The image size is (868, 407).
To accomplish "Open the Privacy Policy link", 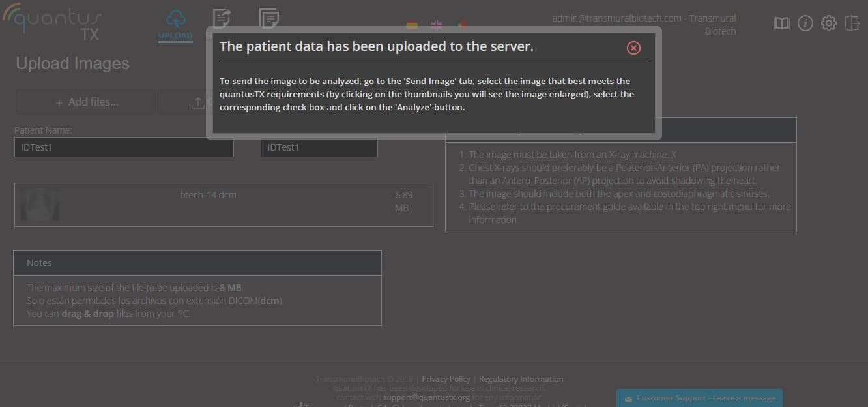I will pyautogui.click(x=446, y=378).
